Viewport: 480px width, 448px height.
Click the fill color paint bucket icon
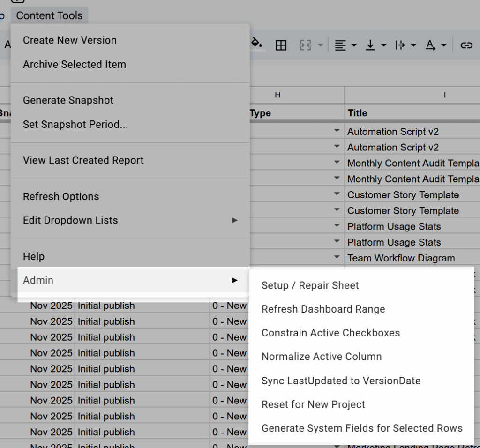pyautogui.click(x=256, y=44)
